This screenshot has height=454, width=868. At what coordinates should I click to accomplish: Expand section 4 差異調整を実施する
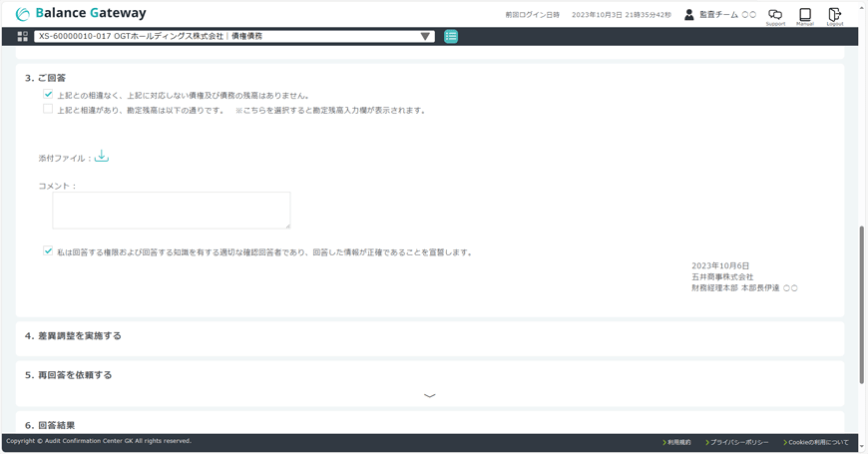point(73,336)
